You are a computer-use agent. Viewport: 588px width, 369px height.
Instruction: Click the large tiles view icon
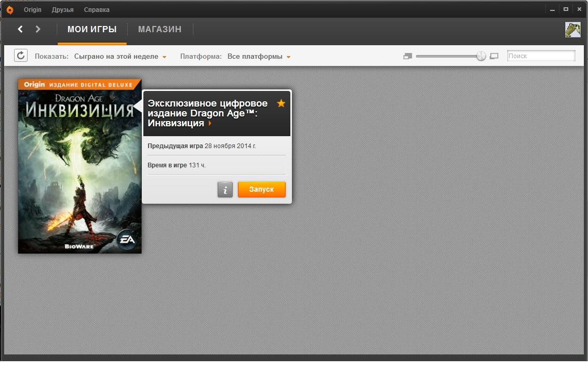coord(495,56)
